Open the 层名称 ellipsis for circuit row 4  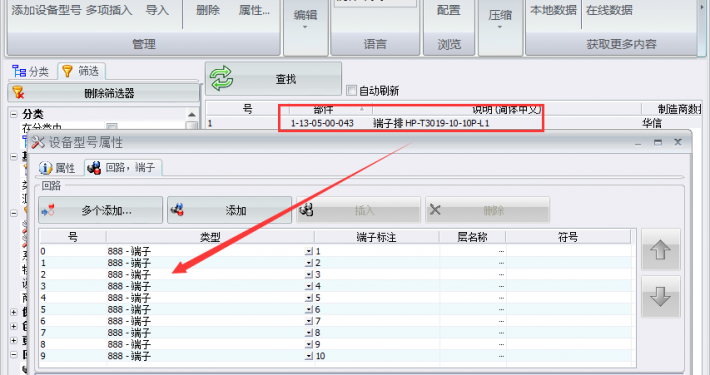pos(501,298)
